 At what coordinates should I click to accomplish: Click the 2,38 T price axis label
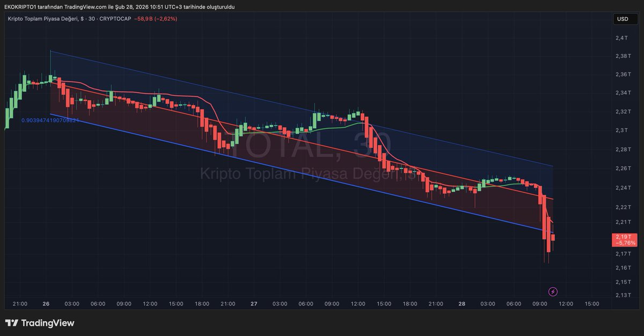click(623, 56)
